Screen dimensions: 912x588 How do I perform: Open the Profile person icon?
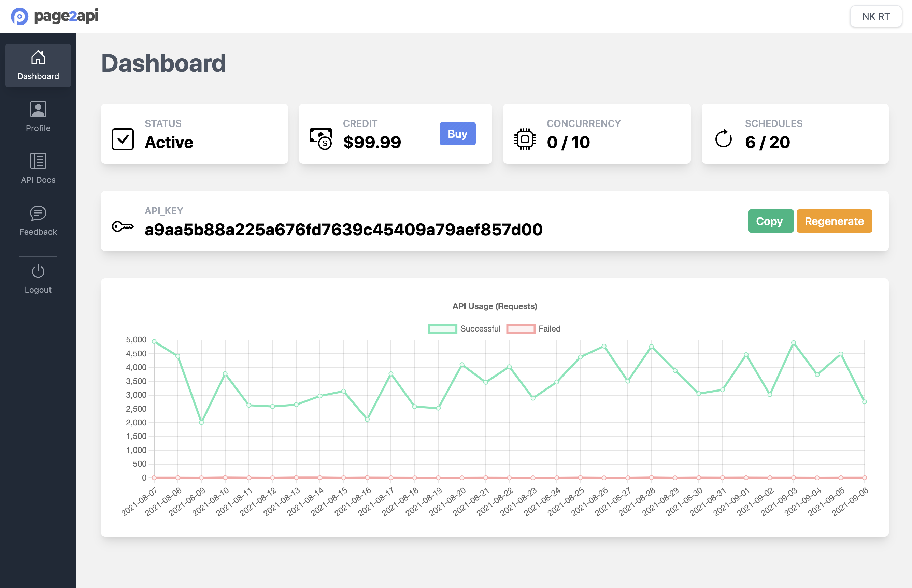coord(38,109)
